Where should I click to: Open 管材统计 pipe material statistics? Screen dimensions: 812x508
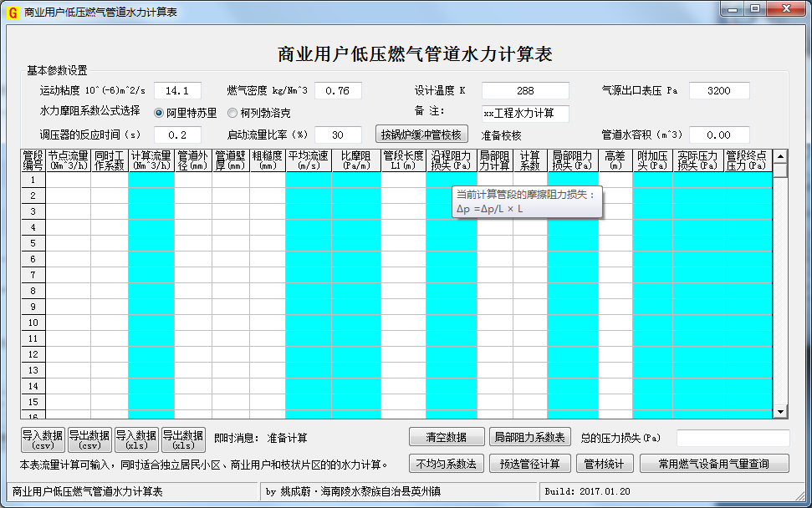click(604, 463)
